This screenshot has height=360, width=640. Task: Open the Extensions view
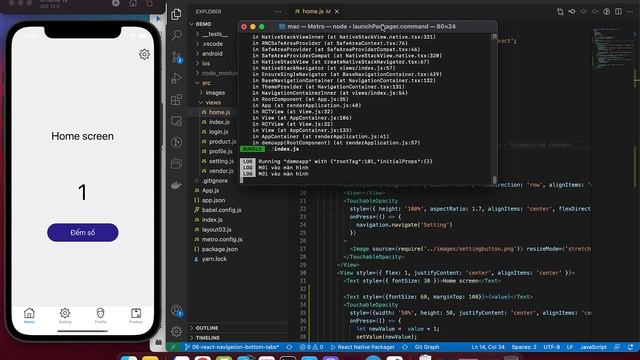176,100
